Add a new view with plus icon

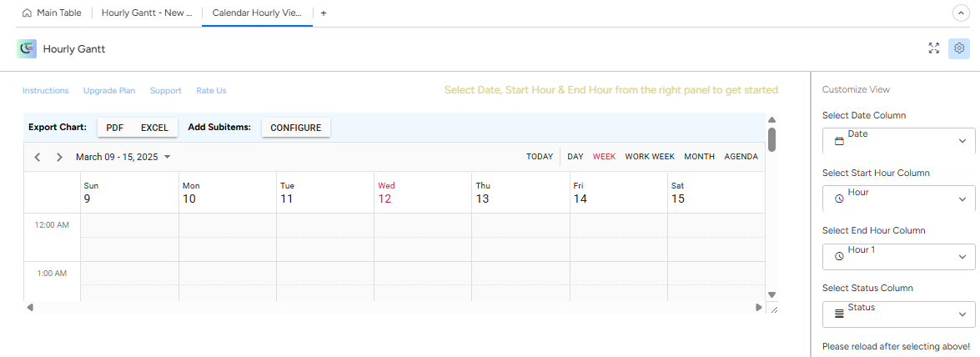click(x=323, y=13)
